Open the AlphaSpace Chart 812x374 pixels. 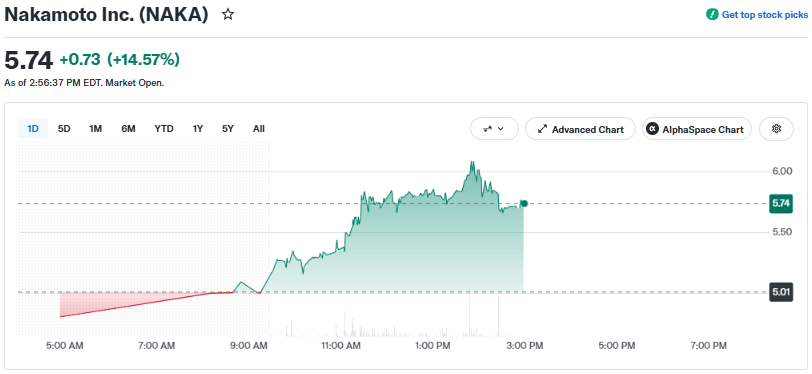coord(697,129)
